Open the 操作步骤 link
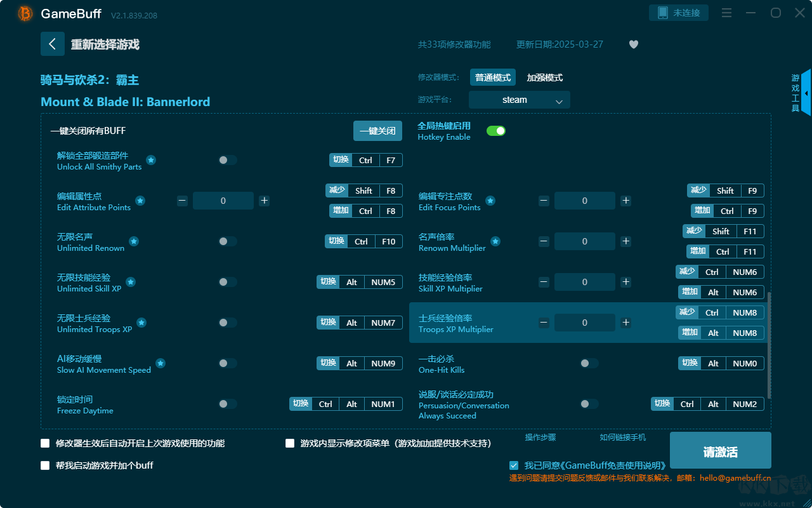812x508 pixels. [x=540, y=438]
